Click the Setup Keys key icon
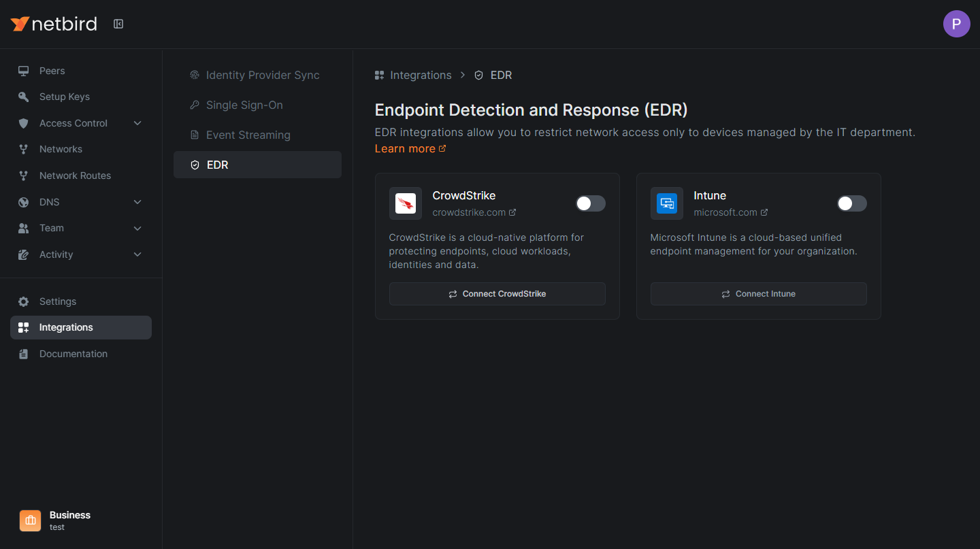 click(x=24, y=97)
